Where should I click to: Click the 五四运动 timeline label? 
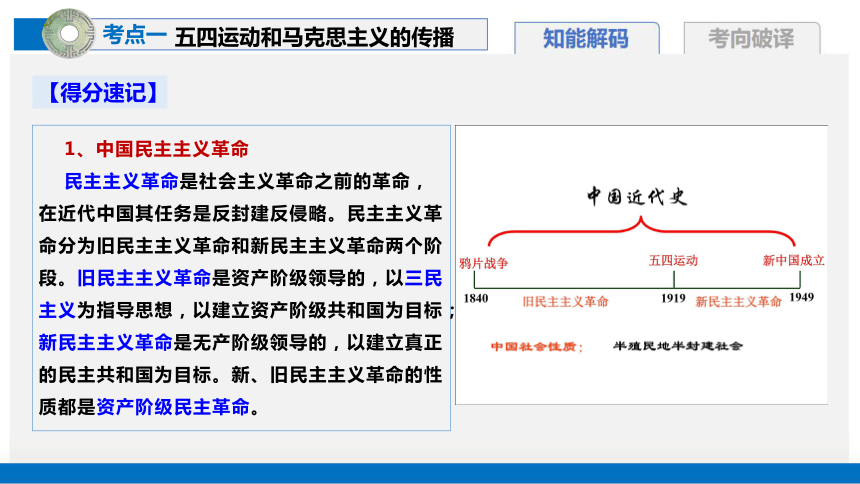674,261
